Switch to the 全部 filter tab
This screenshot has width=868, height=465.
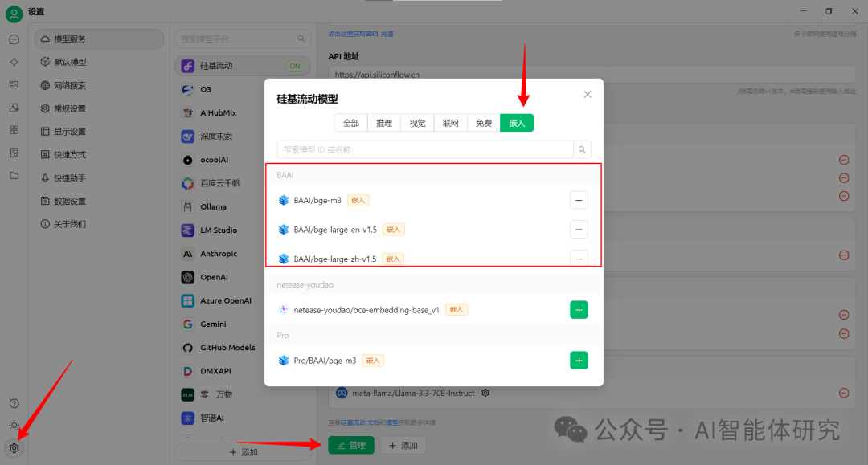point(351,123)
